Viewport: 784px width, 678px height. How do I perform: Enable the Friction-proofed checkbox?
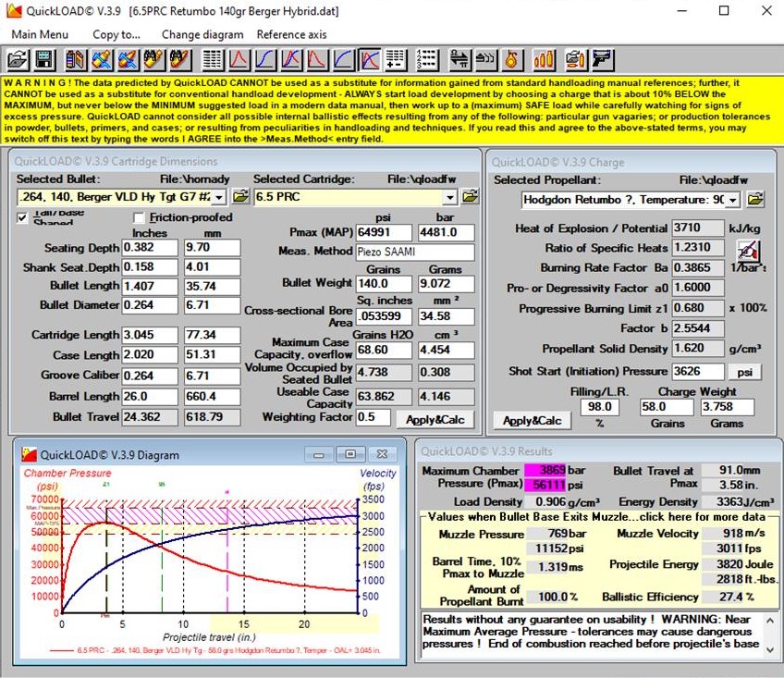pyautogui.click(x=139, y=217)
